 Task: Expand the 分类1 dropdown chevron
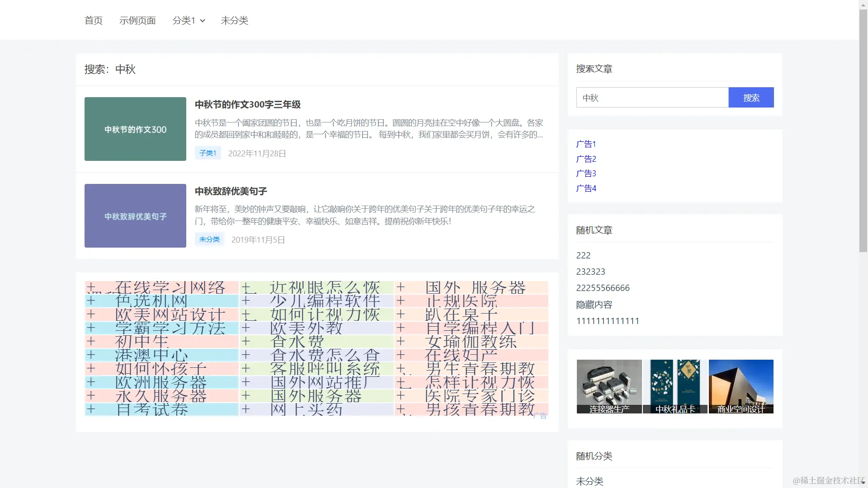point(203,21)
